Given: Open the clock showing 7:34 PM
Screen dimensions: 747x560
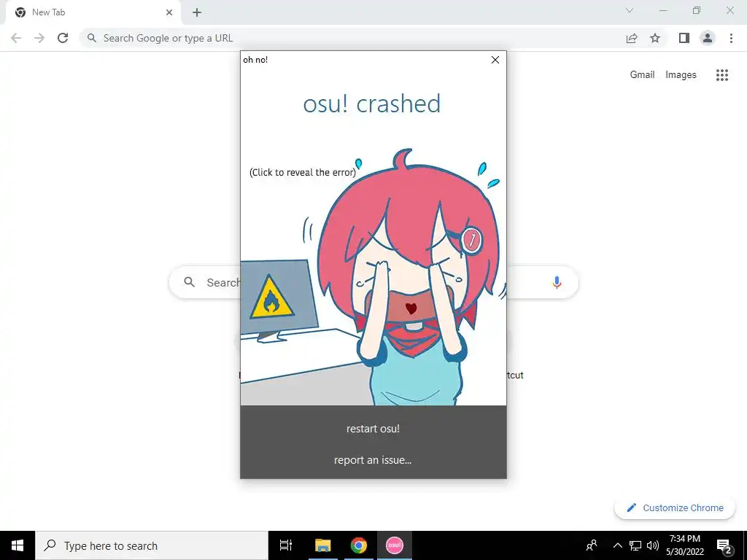Looking at the screenshot, I should (684, 545).
